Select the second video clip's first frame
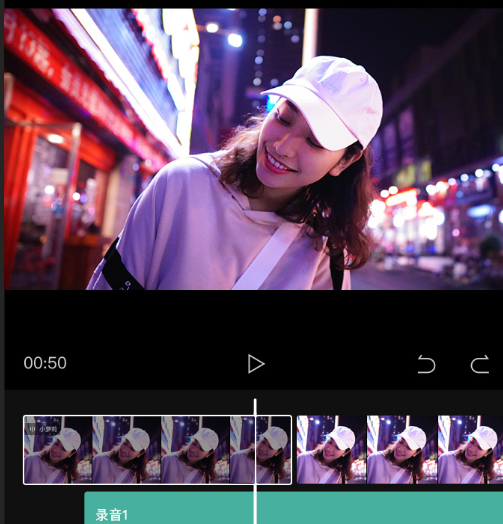This screenshot has height=524, width=503. point(332,450)
